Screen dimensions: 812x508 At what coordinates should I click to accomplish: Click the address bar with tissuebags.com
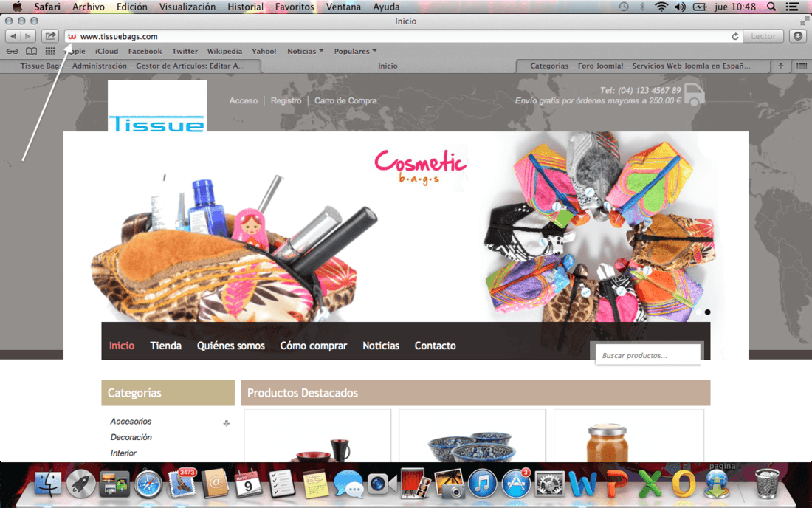[399, 36]
